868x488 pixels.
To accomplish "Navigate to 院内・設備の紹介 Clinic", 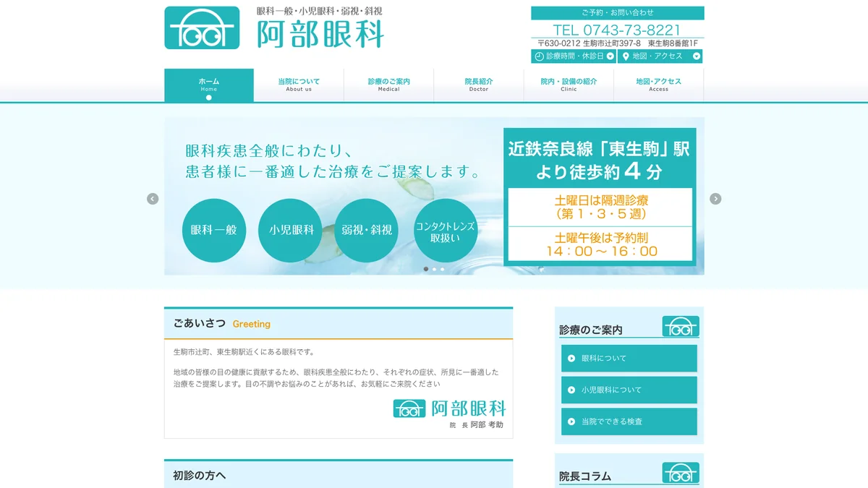I will (x=569, y=85).
